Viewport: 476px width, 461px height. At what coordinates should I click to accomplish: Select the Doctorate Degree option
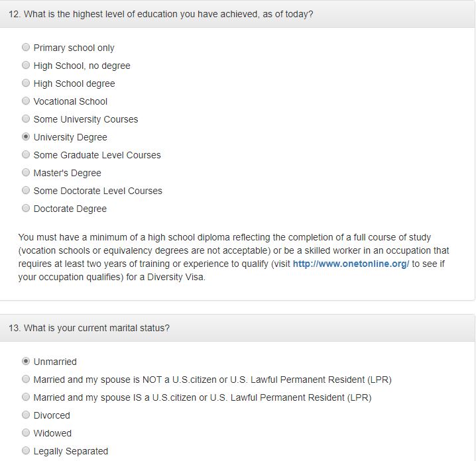pos(26,209)
